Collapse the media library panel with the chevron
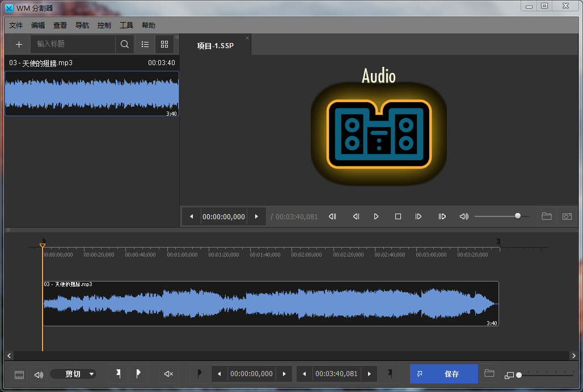 click(x=176, y=37)
